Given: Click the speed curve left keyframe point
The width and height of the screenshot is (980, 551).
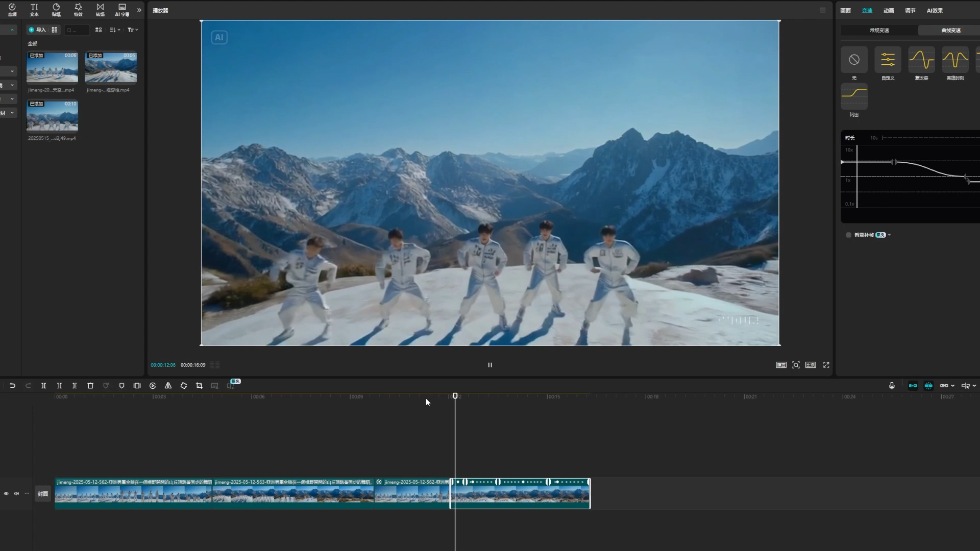Looking at the screenshot, I should pos(894,162).
